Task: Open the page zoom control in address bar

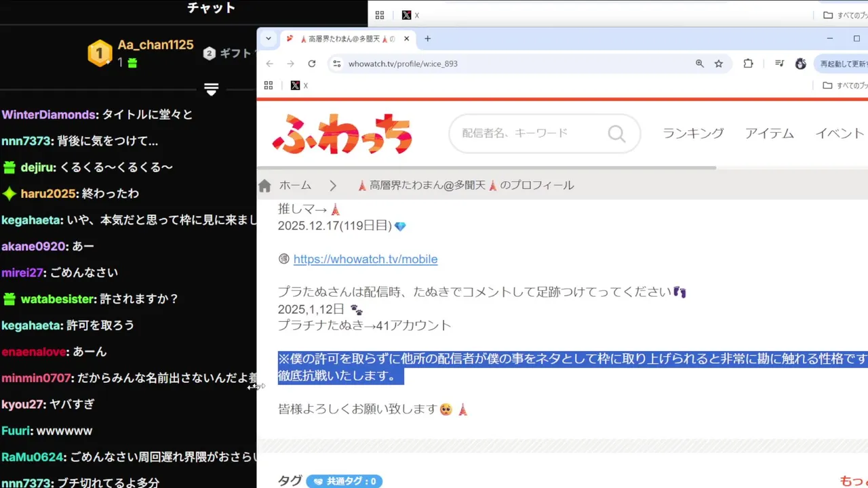Action: tap(700, 64)
